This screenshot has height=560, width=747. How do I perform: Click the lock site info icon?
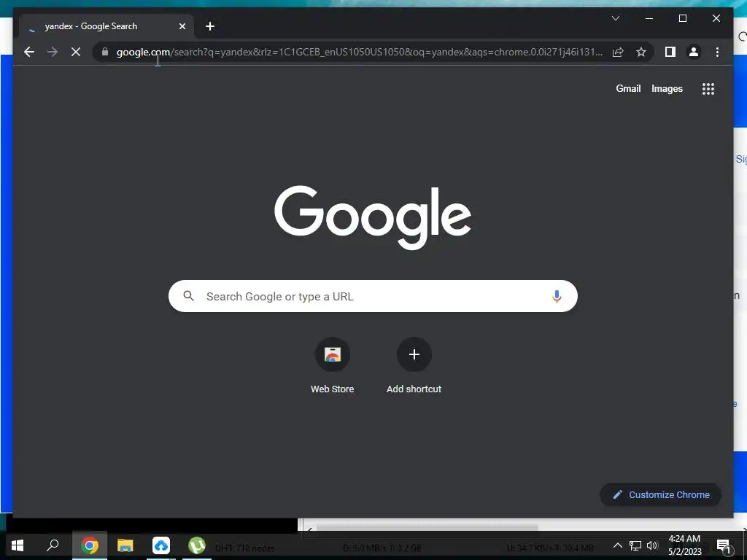(105, 52)
